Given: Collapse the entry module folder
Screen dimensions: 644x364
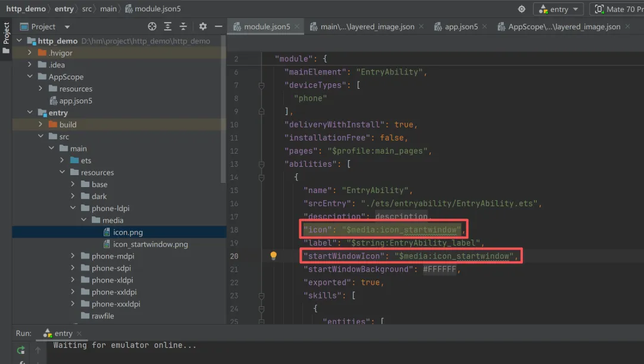Looking at the screenshot, I should pyautogui.click(x=30, y=113).
